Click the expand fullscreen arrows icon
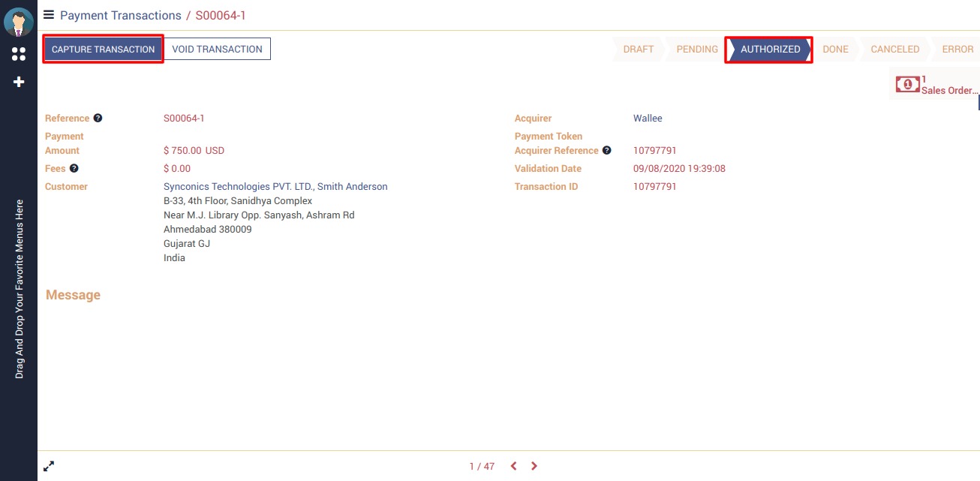The height and width of the screenshot is (481, 980). (x=49, y=466)
